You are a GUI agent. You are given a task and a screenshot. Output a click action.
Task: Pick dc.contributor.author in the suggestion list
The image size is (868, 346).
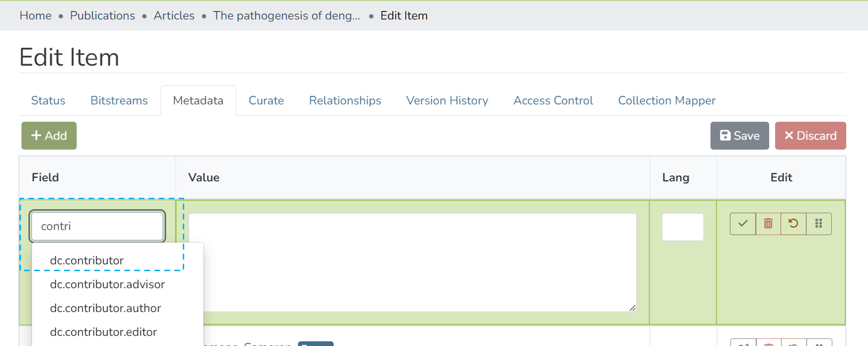(105, 308)
